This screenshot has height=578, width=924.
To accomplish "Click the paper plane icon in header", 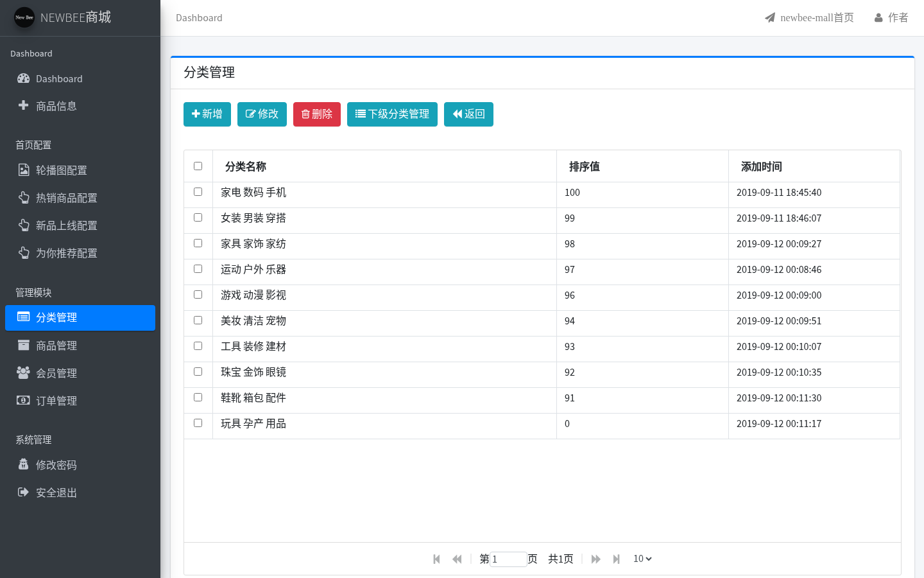I will [x=770, y=18].
